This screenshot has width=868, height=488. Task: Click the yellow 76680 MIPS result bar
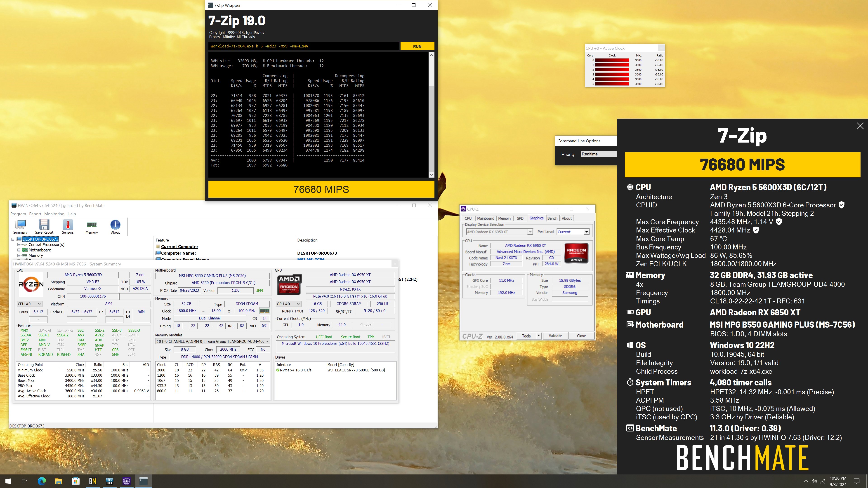pos(321,189)
